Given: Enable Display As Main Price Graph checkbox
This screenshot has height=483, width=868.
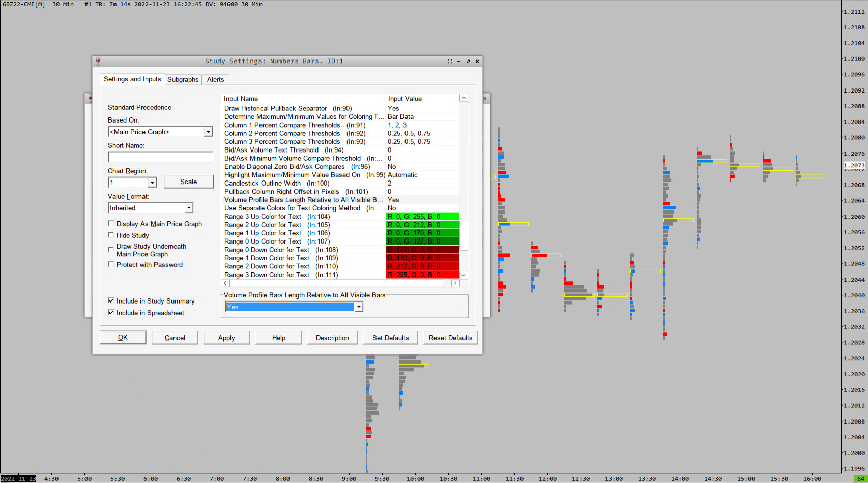Looking at the screenshot, I should tap(111, 224).
